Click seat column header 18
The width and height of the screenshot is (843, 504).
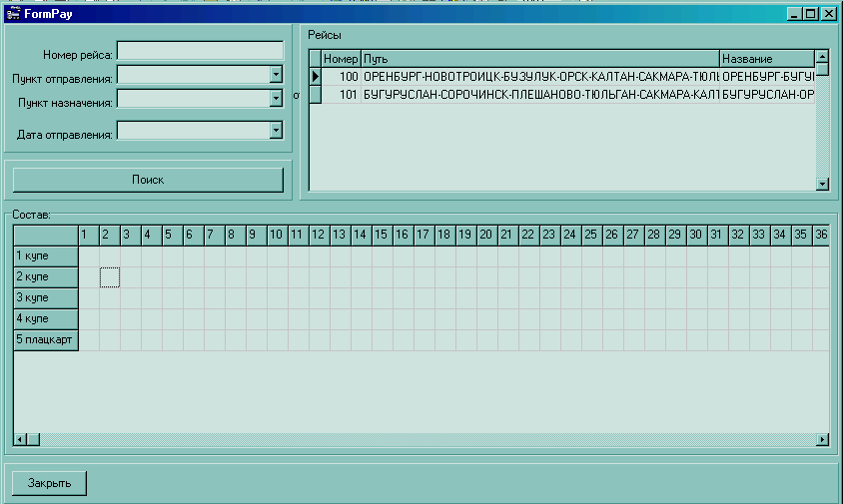pyautogui.click(x=445, y=235)
